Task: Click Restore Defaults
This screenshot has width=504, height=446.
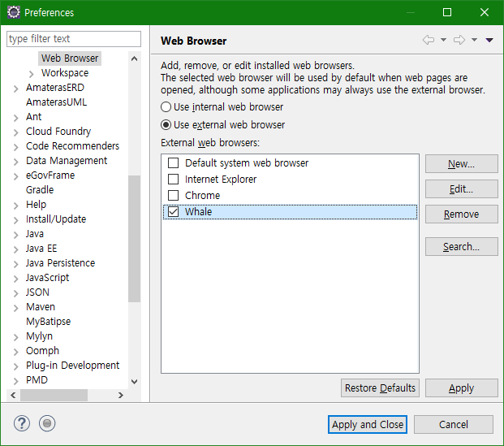Action: (x=380, y=388)
